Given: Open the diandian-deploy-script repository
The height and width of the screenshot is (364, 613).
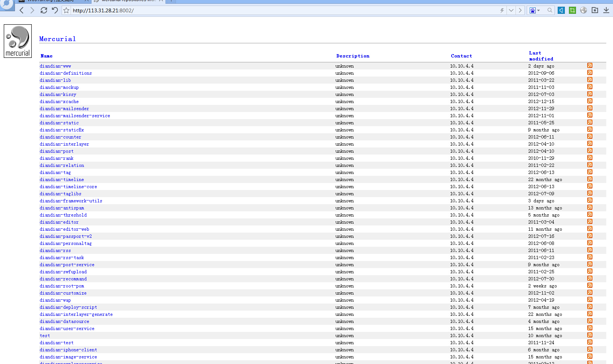Looking at the screenshot, I should coord(68,307).
